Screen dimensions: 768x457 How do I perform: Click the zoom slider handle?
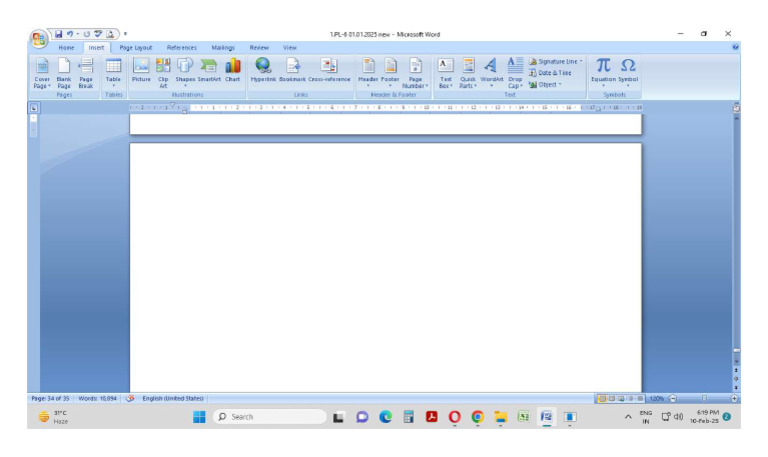704,398
